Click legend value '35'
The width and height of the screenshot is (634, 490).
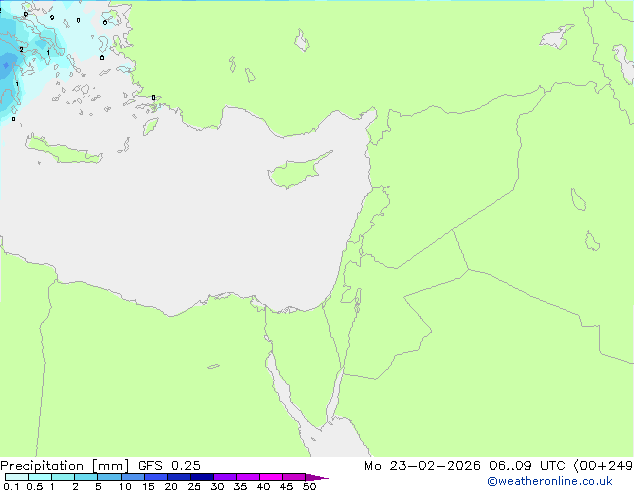[x=240, y=486]
